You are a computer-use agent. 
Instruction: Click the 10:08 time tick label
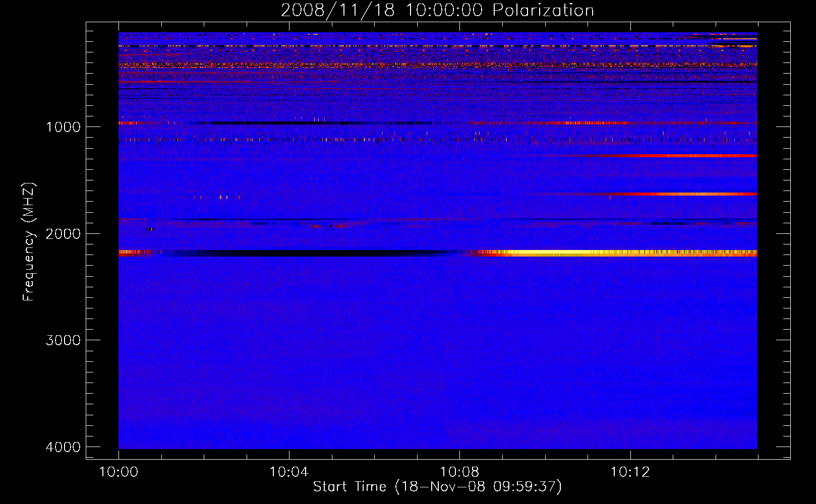[459, 472]
